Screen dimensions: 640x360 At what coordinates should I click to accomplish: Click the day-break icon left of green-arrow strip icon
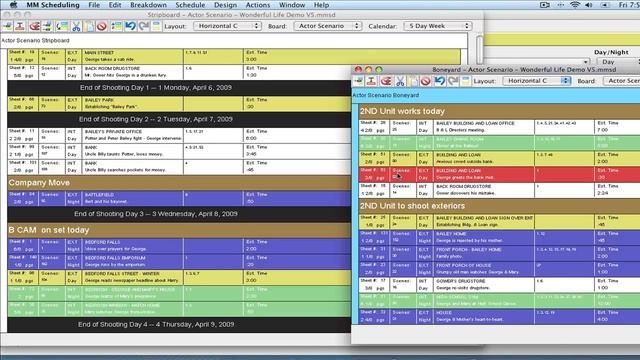click(x=47, y=27)
